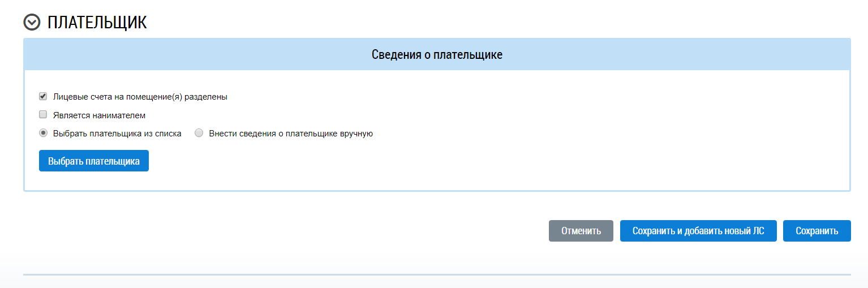Select the Выбрать плательщика из списка radio button
Image resolution: width=868 pixels, height=288 pixels.
point(43,134)
